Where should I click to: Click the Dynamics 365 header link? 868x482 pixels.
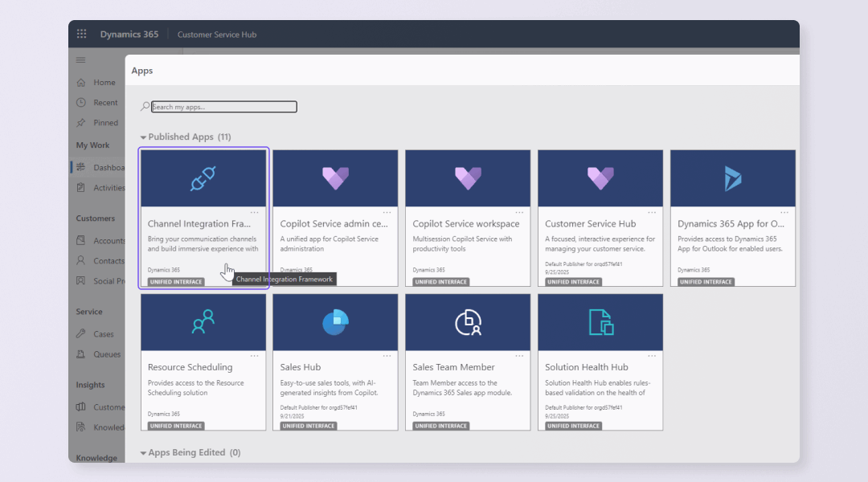[129, 35]
